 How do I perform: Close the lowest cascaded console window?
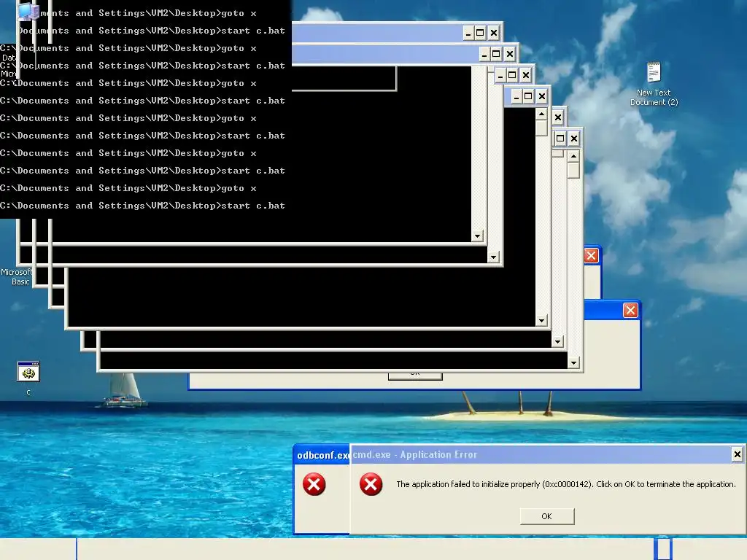(x=574, y=139)
